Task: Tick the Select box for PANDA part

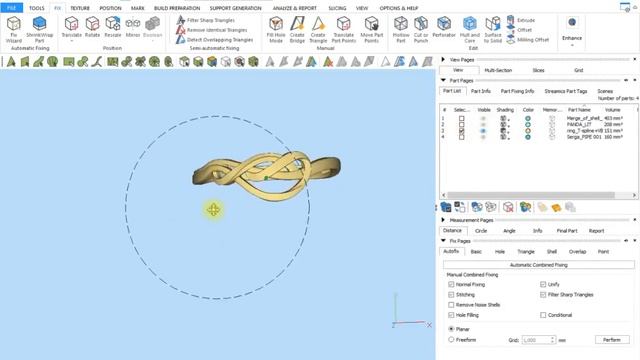Action: (x=461, y=124)
